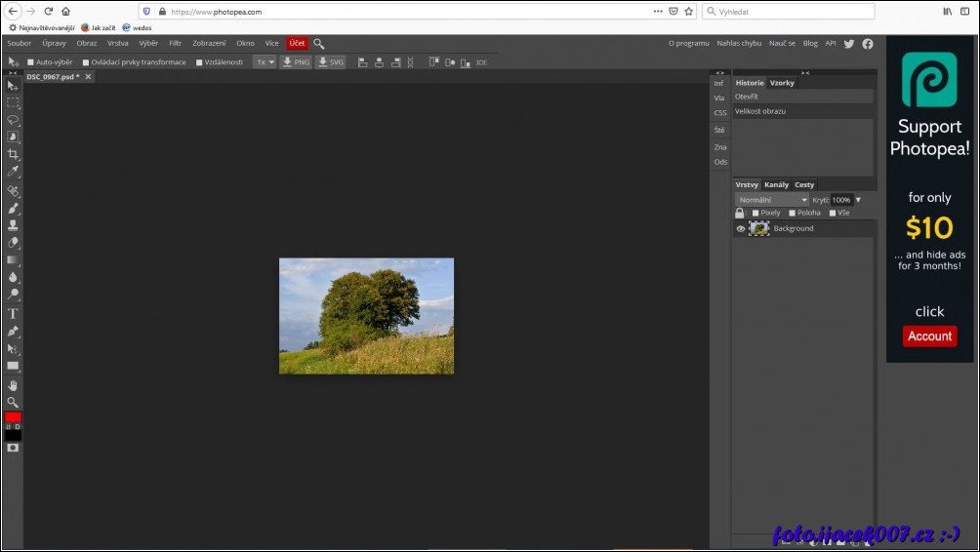
Task: Open the Soubor menu
Action: (x=20, y=44)
